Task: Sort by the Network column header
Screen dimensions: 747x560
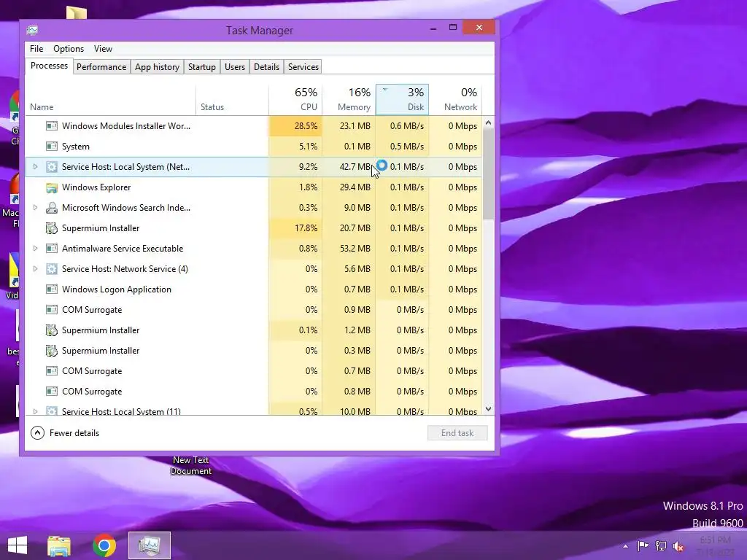Action: 455,99
